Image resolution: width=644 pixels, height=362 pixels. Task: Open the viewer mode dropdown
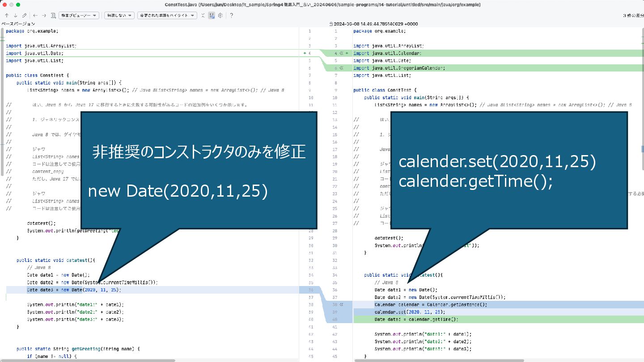[79, 15]
